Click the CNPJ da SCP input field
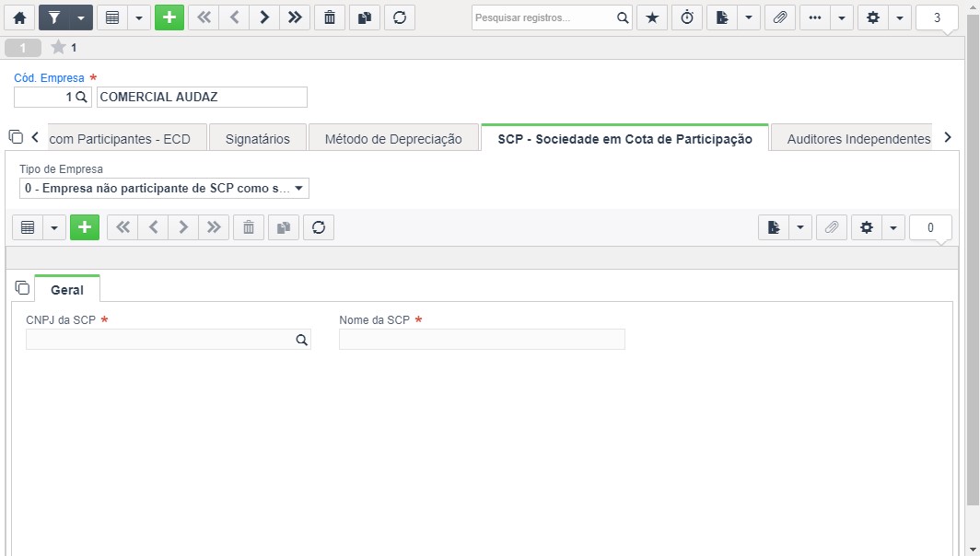Image resolution: width=980 pixels, height=556 pixels. [169, 340]
